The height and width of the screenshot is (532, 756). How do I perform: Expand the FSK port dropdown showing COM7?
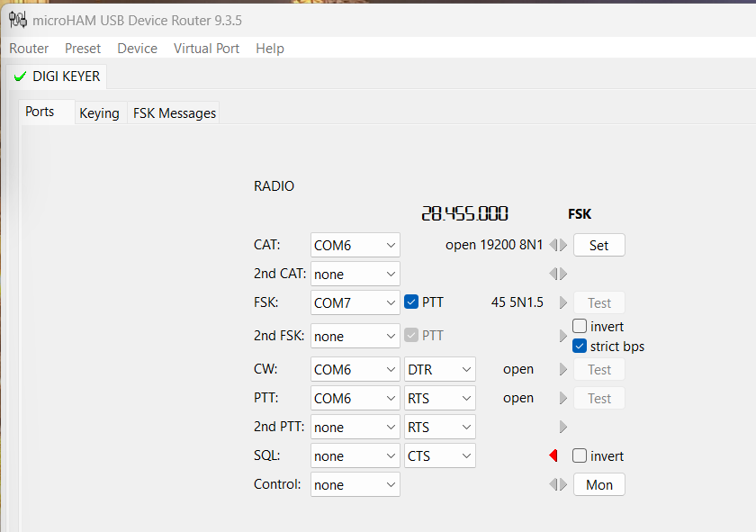[355, 303]
